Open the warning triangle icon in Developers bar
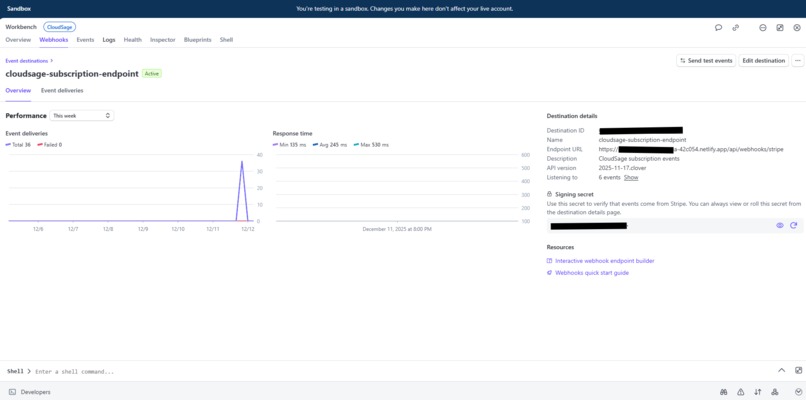Image resolution: width=806 pixels, height=400 pixels. pos(741,392)
